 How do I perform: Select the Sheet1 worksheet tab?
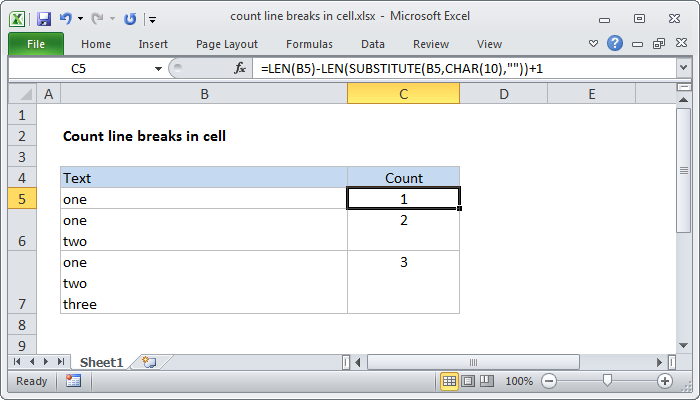[x=101, y=361]
